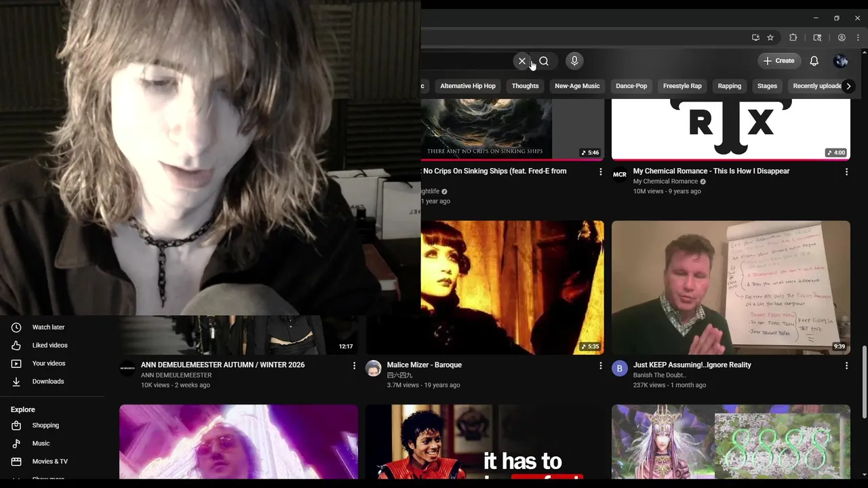Play the sinking ships storm thumbnail
Image resolution: width=868 pixels, height=488 pixels.
point(512,129)
